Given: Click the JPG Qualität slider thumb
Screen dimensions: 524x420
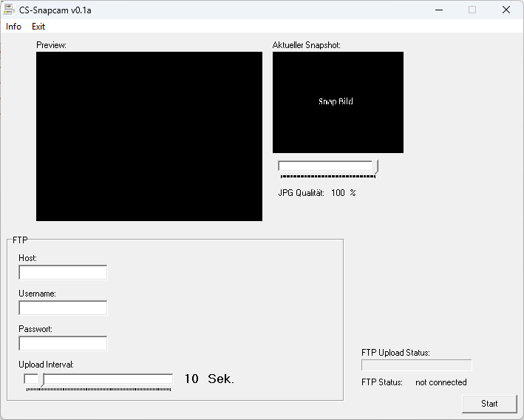Looking at the screenshot, I should (375, 166).
